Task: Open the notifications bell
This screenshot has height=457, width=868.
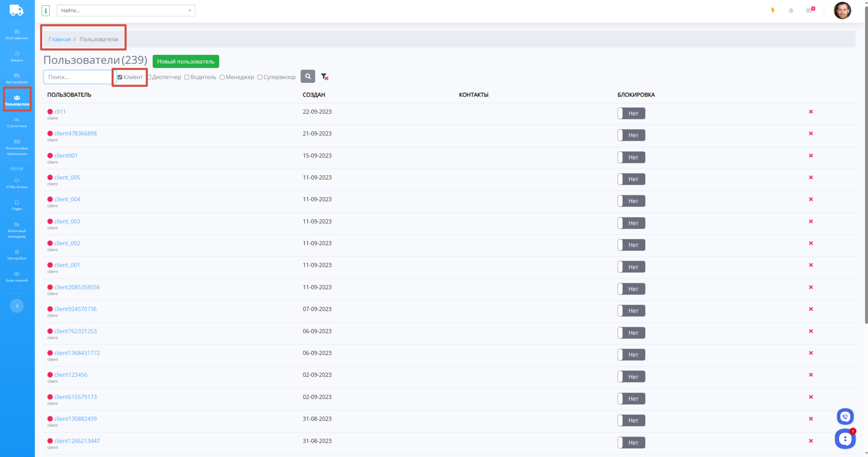Action: pos(791,10)
